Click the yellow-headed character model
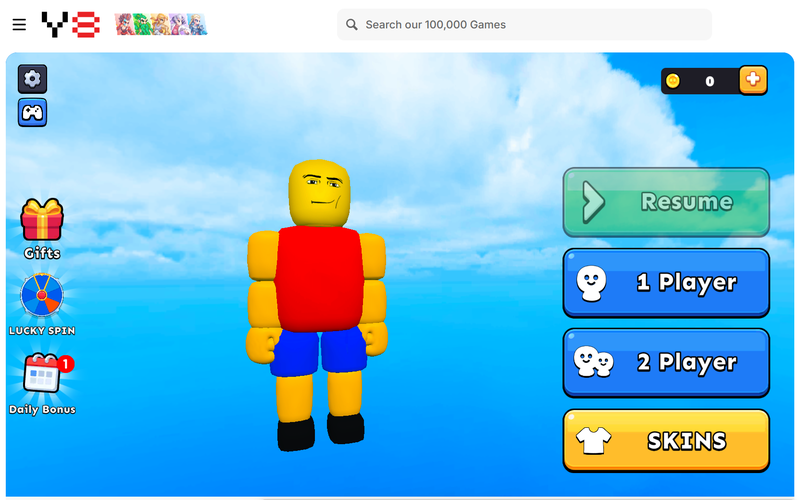This screenshot has height=500, width=800. (x=317, y=306)
